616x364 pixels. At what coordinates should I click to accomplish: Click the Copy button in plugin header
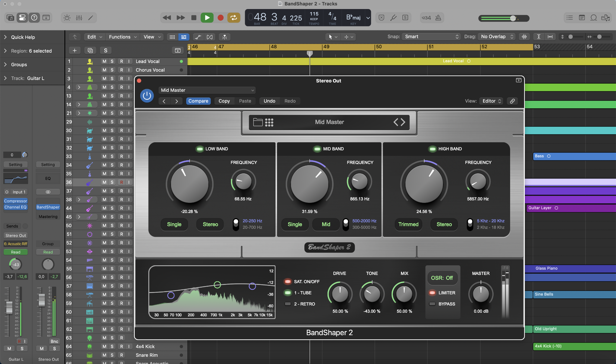(x=224, y=101)
